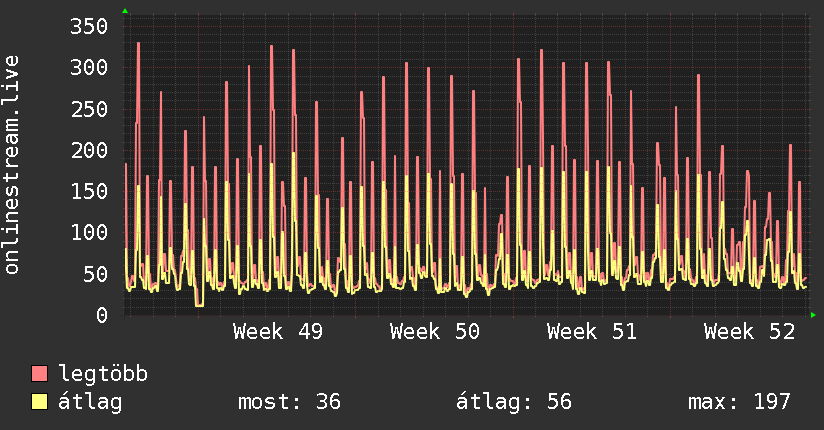
Task: Click the yellow átlag legend color swatch
Action: click(39, 401)
